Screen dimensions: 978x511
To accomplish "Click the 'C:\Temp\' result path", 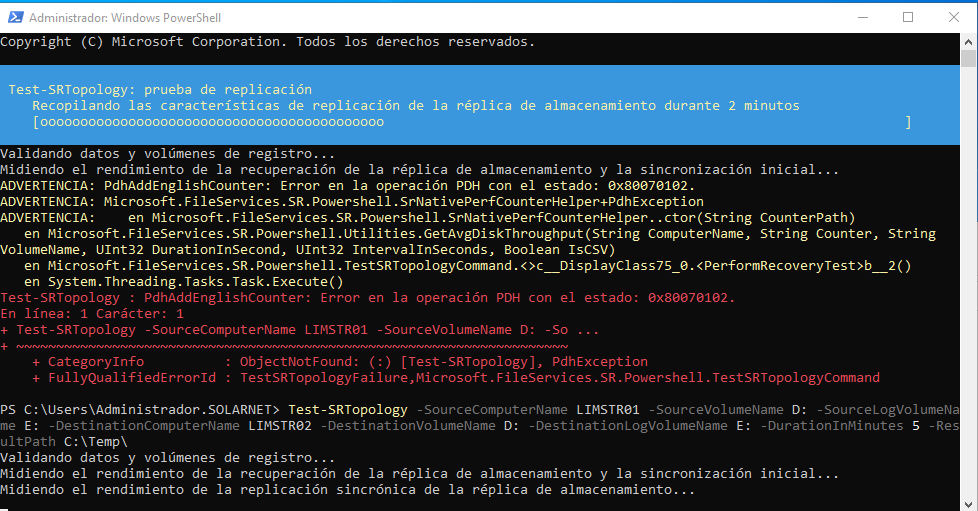I will point(95,442).
